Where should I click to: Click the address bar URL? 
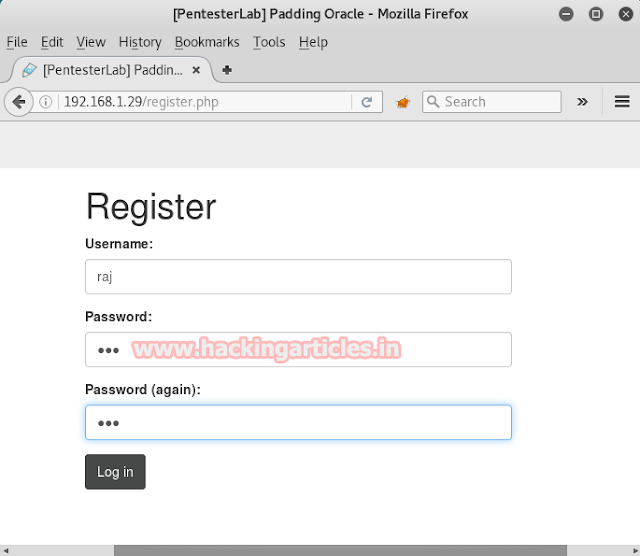pos(200,102)
